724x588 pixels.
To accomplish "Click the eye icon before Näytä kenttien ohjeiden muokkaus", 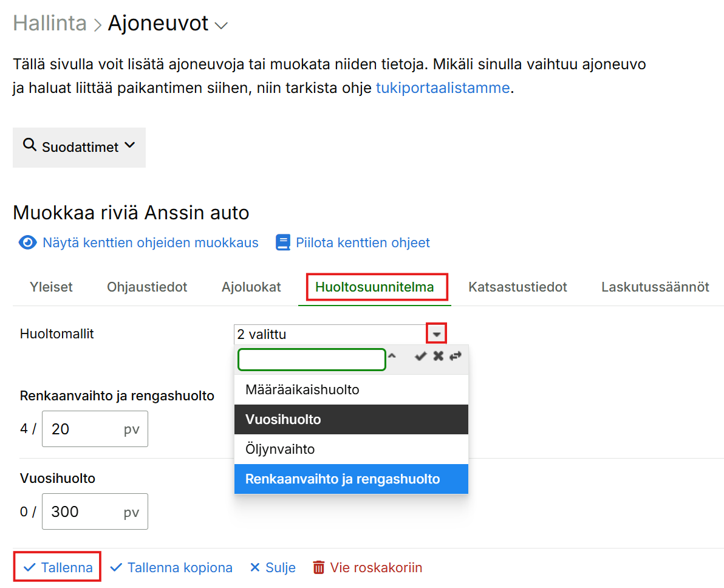I will [28, 243].
